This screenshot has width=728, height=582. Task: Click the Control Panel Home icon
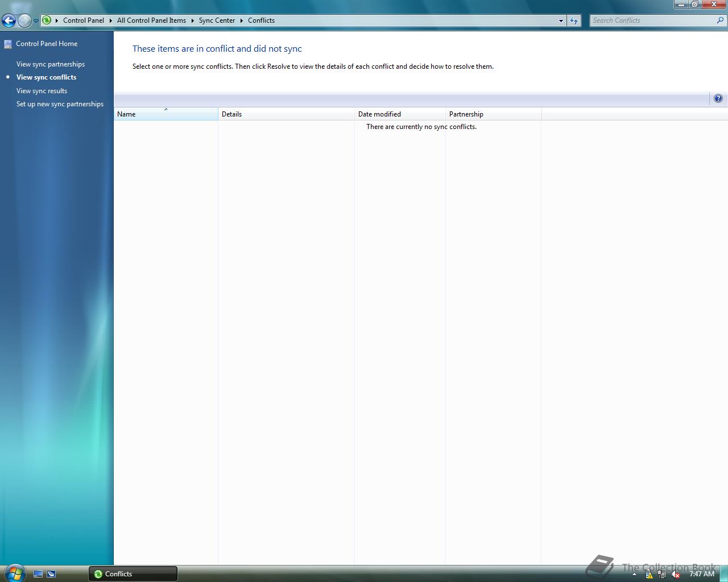click(8, 44)
